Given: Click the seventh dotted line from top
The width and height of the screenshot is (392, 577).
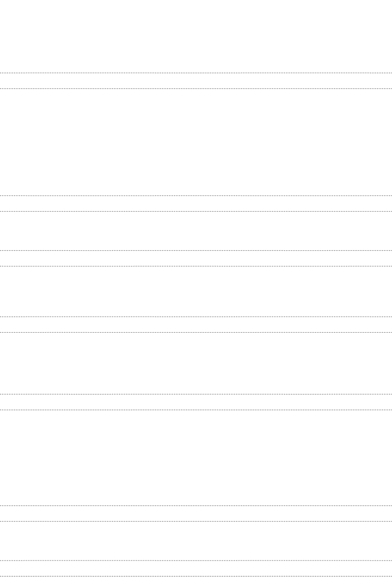Looking at the screenshot, I should pyautogui.click(x=196, y=317).
